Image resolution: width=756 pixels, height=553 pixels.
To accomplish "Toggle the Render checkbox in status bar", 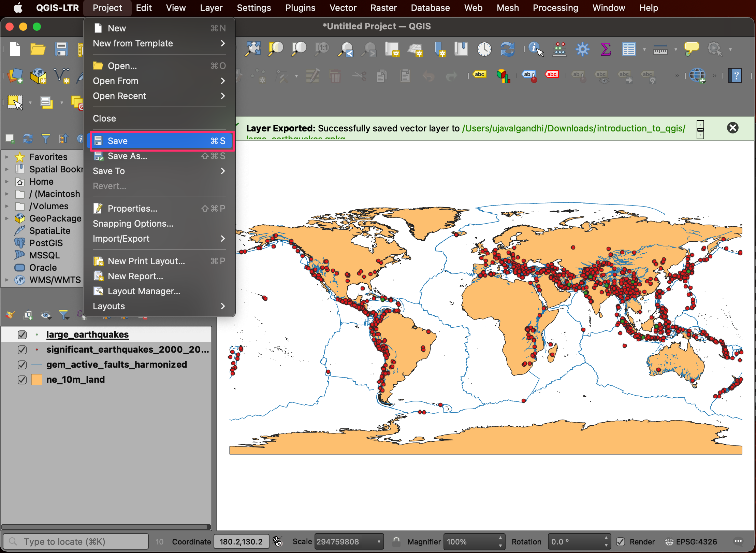I will (621, 542).
